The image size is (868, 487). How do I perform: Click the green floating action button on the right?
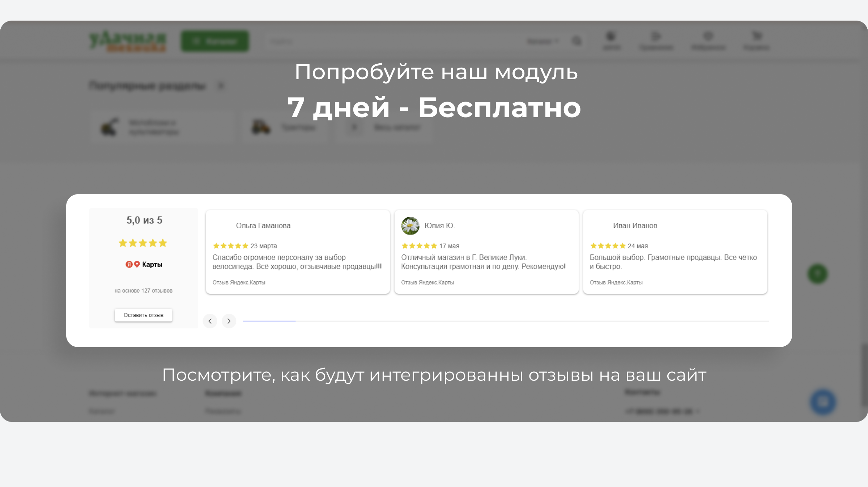tap(818, 274)
